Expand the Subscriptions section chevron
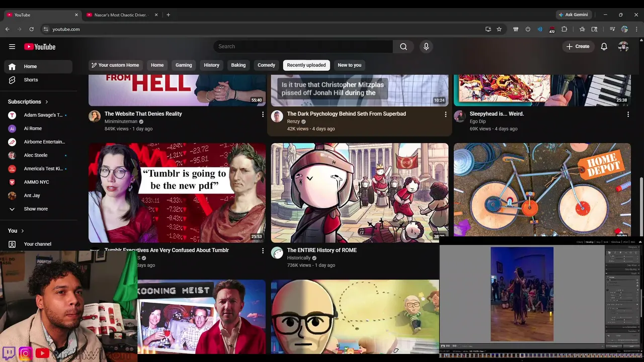Viewport: 644px width, 362px height. [x=47, y=102]
